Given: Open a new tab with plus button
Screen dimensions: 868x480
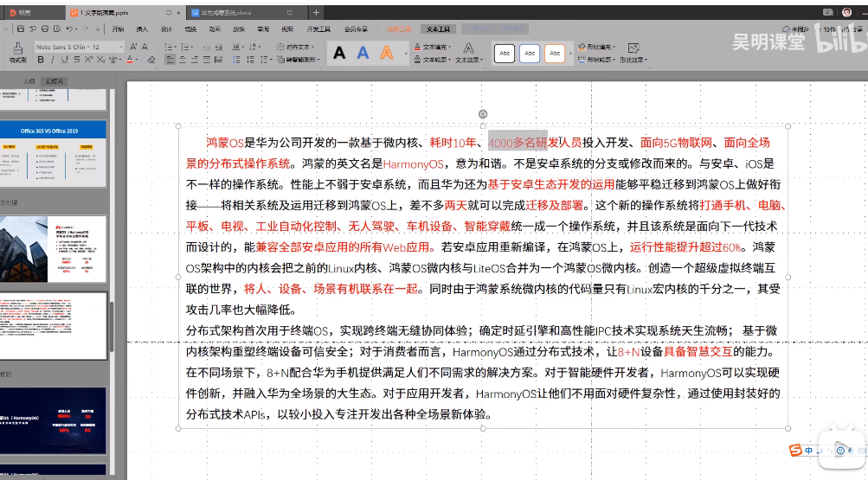Looking at the screenshot, I should tap(316, 12).
